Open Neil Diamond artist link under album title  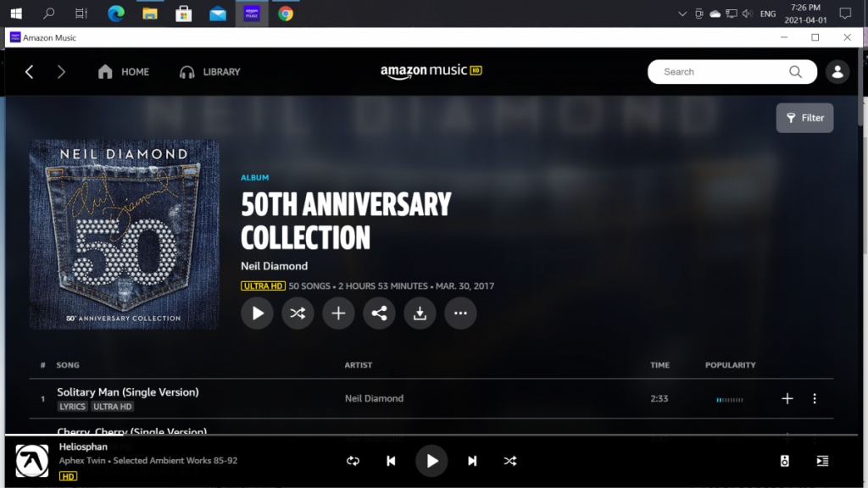coord(274,266)
